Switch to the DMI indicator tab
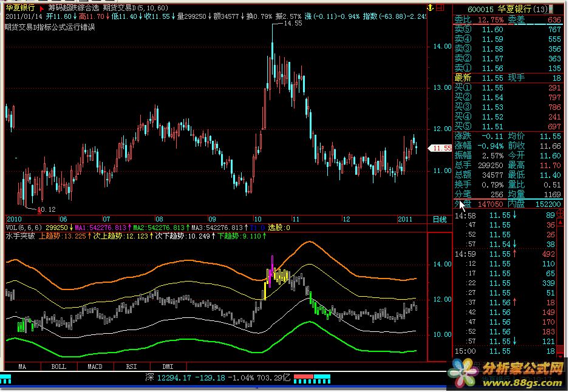Viewport: 569px width, 392px height. point(168,367)
